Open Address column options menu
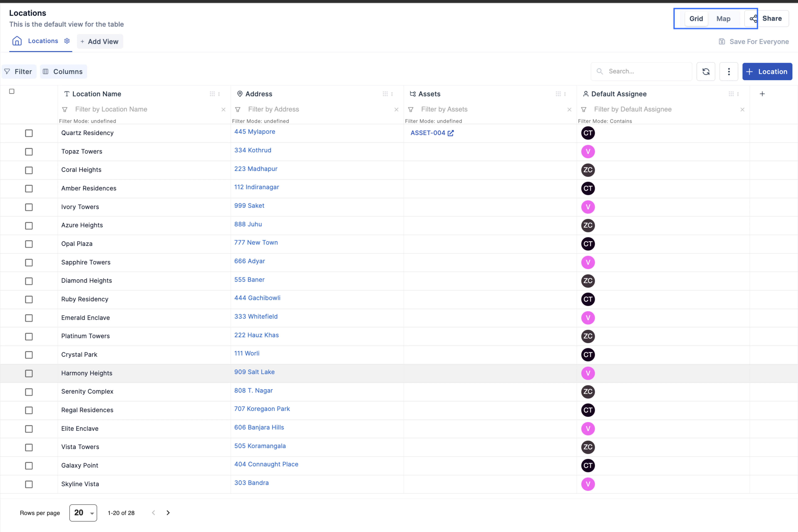Viewport: 798px width, 532px height. tap(392, 94)
